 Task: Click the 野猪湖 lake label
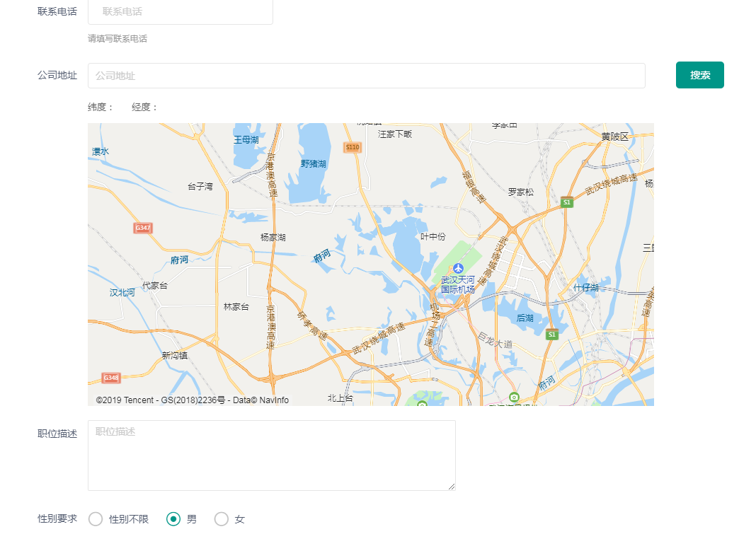click(x=314, y=164)
